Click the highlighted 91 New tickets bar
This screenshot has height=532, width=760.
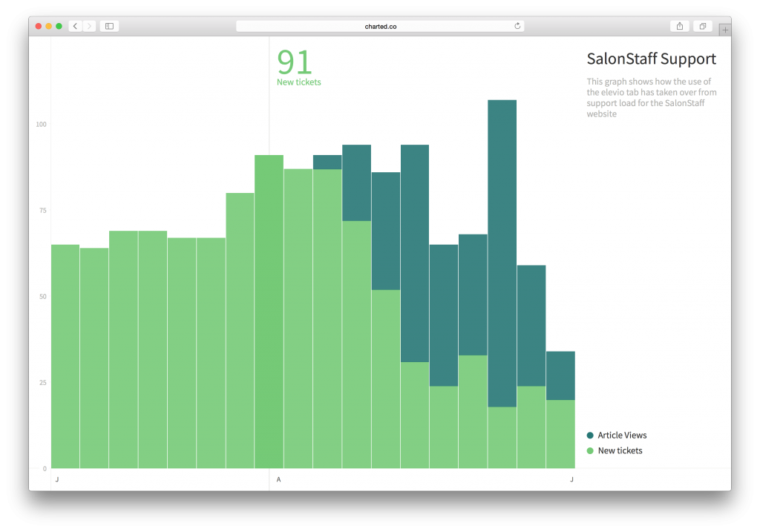[x=269, y=312]
